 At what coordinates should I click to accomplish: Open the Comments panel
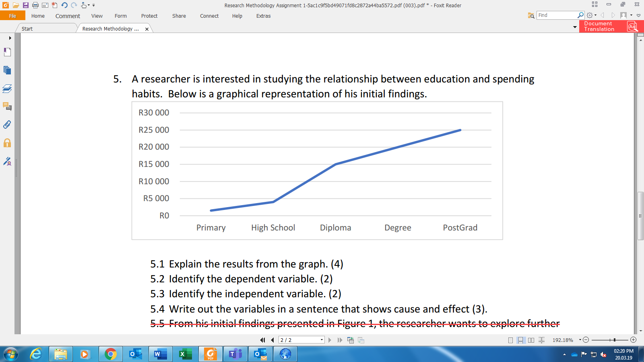click(x=7, y=107)
